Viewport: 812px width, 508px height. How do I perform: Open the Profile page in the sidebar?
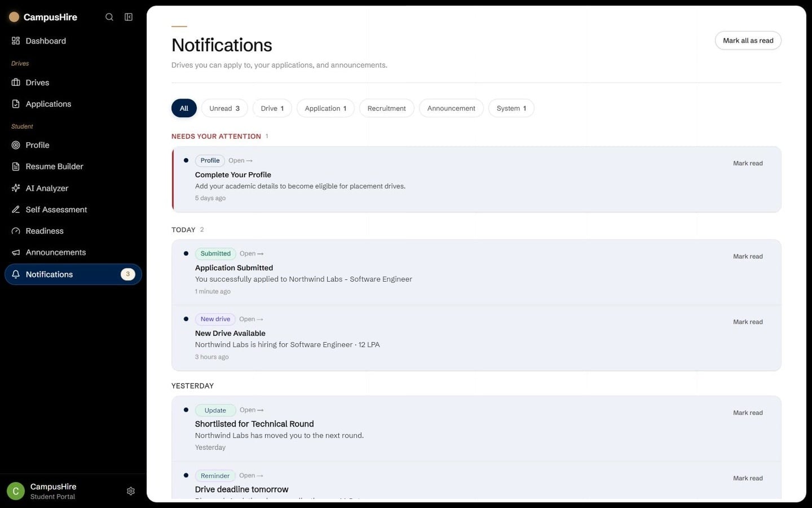point(73,145)
